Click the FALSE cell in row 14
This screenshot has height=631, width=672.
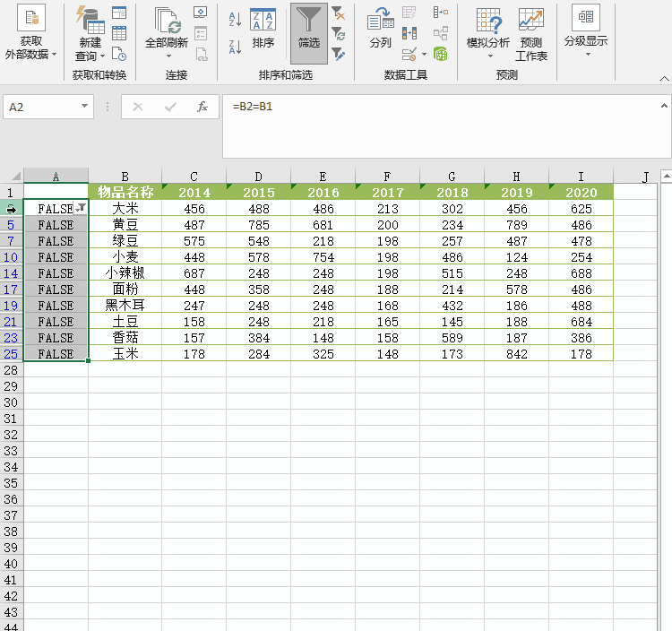pos(56,273)
